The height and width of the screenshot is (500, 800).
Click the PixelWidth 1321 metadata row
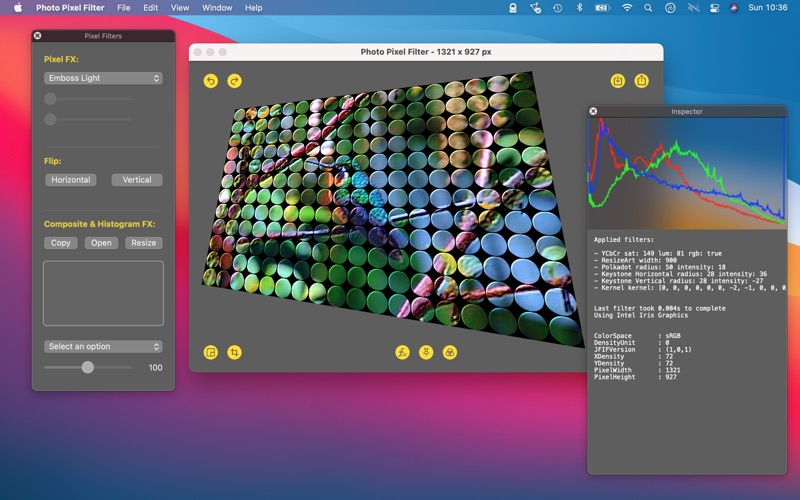[637, 370]
